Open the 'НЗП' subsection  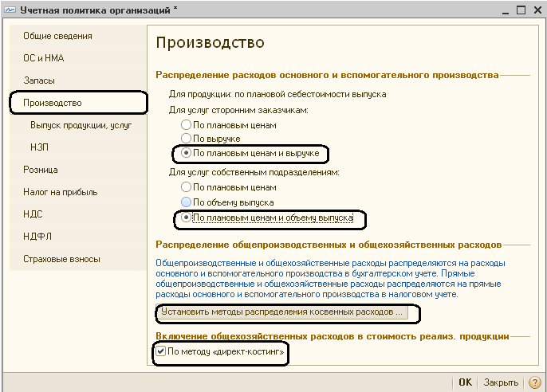(x=78, y=147)
